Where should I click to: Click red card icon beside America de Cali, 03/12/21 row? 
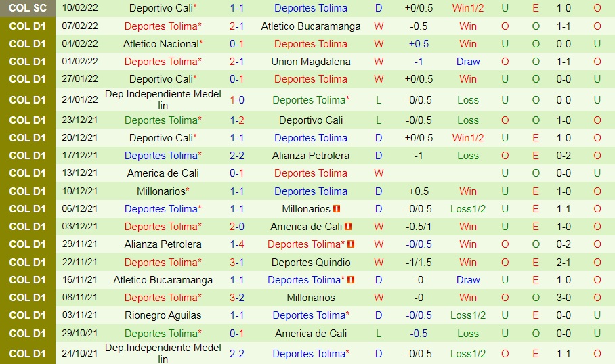(x=348, y=227)
